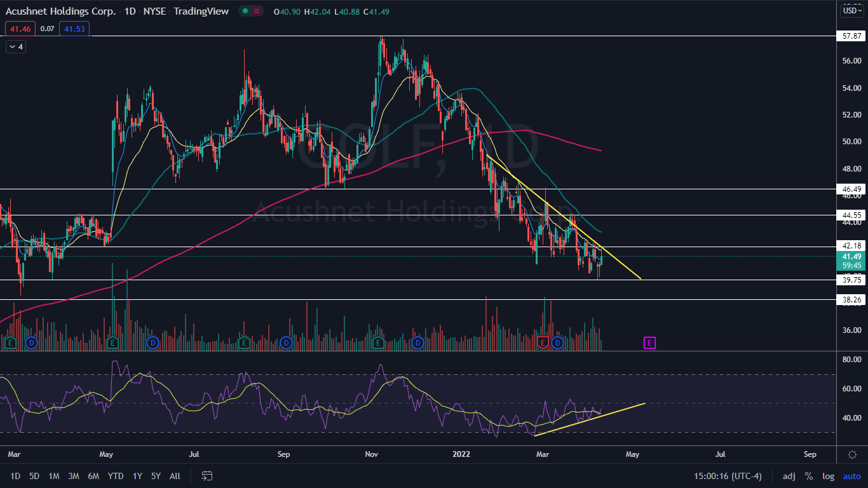Click the blue buy price button 41.53

coord(74,29)
